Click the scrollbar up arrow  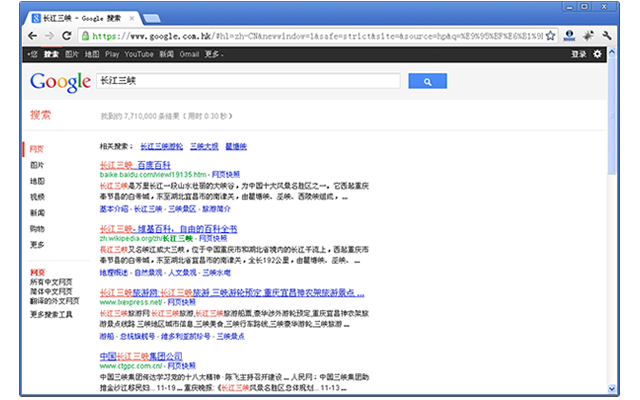tap(611, 52)
